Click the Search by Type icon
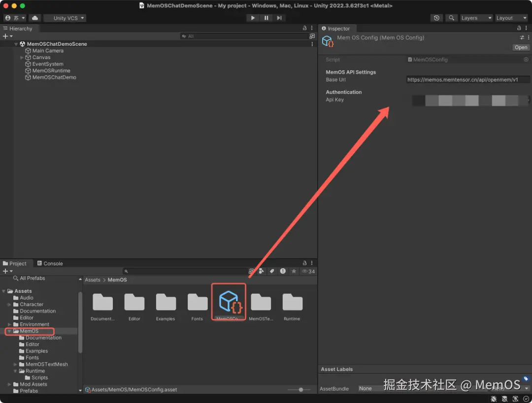This screenshot has height=403, width=532. (x=261, y=271)
